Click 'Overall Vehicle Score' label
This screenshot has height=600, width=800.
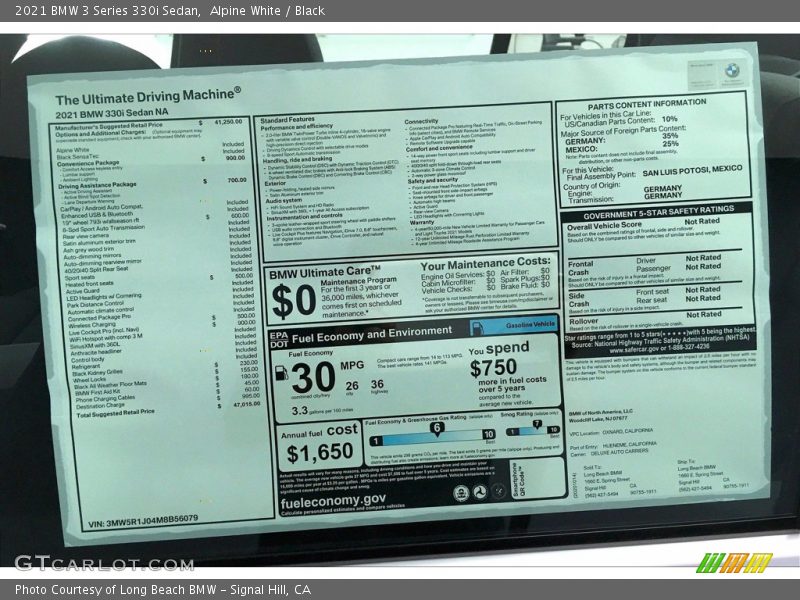[604, 226]
